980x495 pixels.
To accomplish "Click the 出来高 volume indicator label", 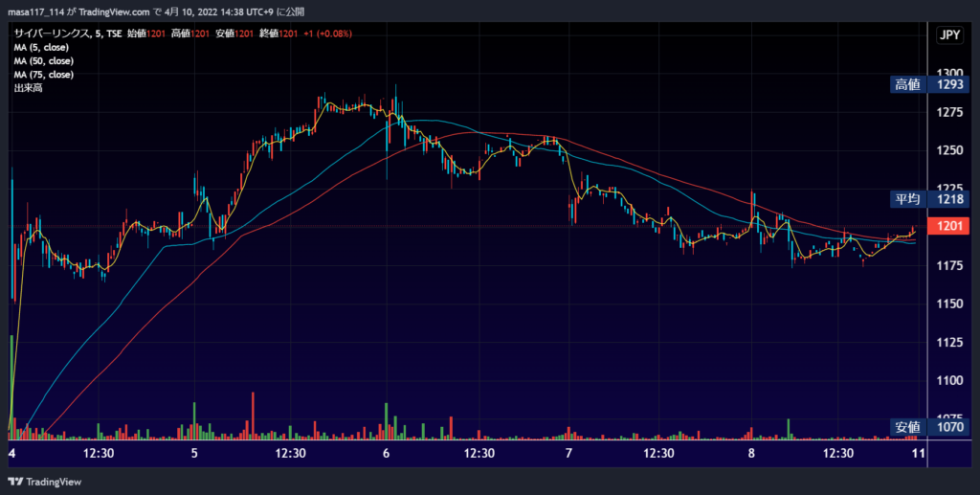I will coord(28,88).
